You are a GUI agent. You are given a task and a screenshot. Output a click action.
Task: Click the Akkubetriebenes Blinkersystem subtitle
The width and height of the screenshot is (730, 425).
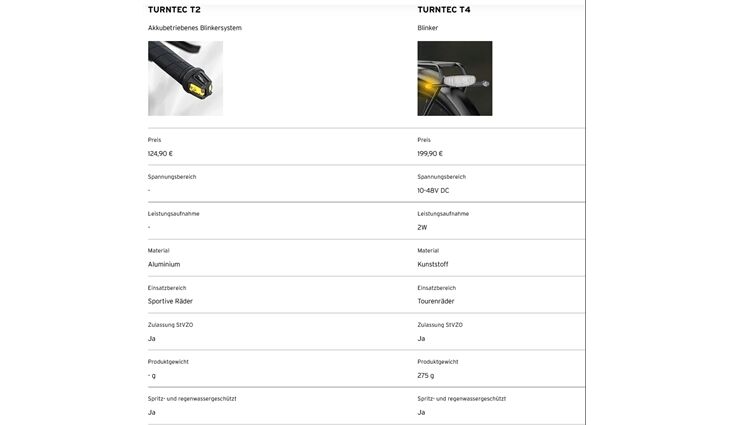click(x=195, y=28)
